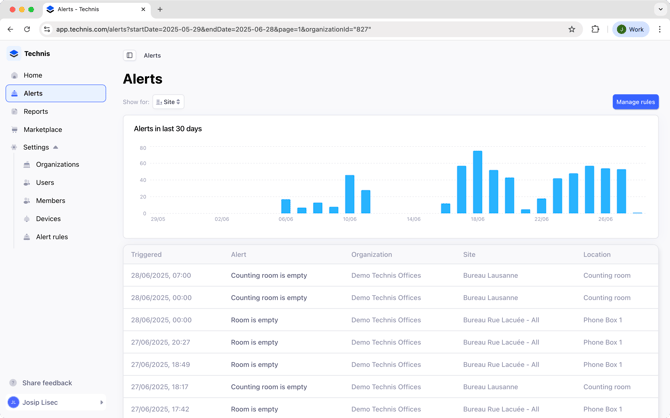670x418 pixels.
Task: Open Chrome's three-dot menu
Action: (659, 29)
